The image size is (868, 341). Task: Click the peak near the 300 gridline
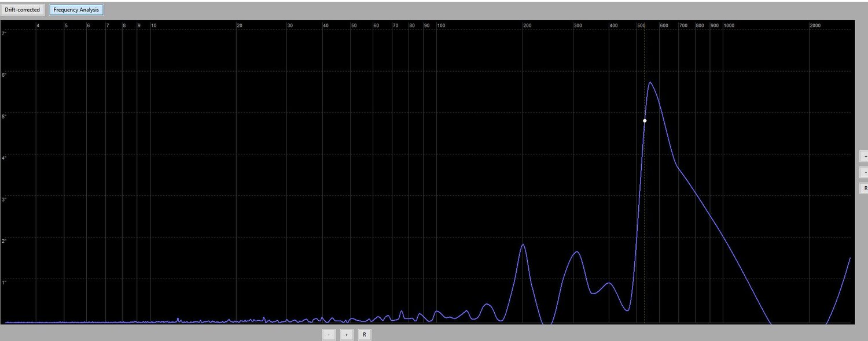pos(576,252)
